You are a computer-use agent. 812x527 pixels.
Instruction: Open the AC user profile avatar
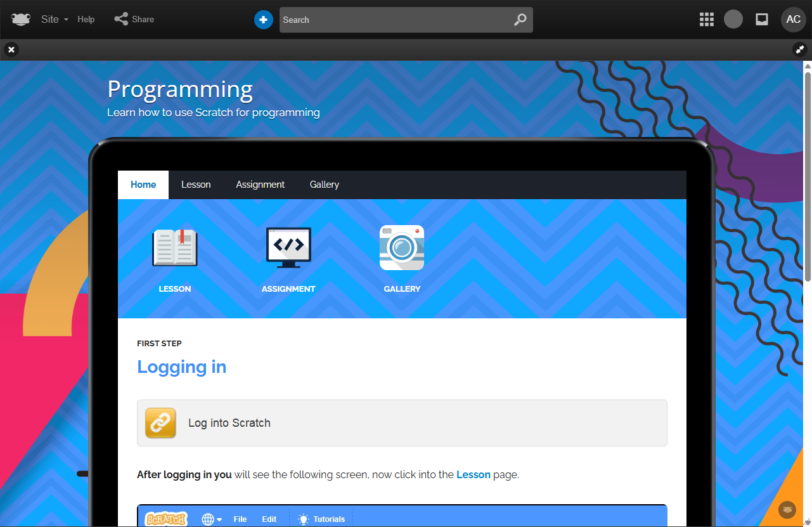793,20
